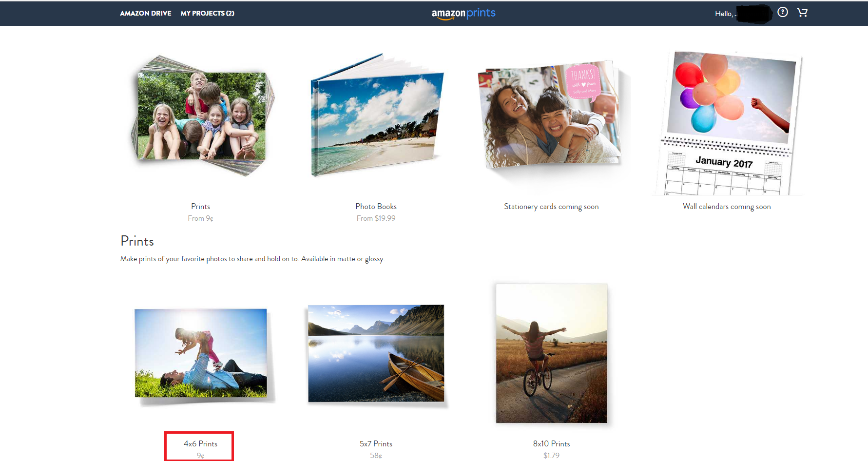Choose the 5x7 Prints lake canoe photo

coord(376,353)
